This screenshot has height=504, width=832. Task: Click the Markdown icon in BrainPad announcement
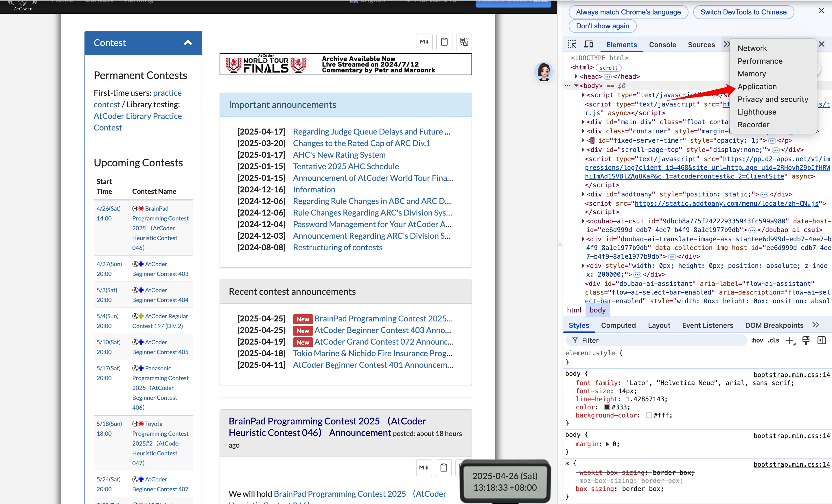[424, 468]
